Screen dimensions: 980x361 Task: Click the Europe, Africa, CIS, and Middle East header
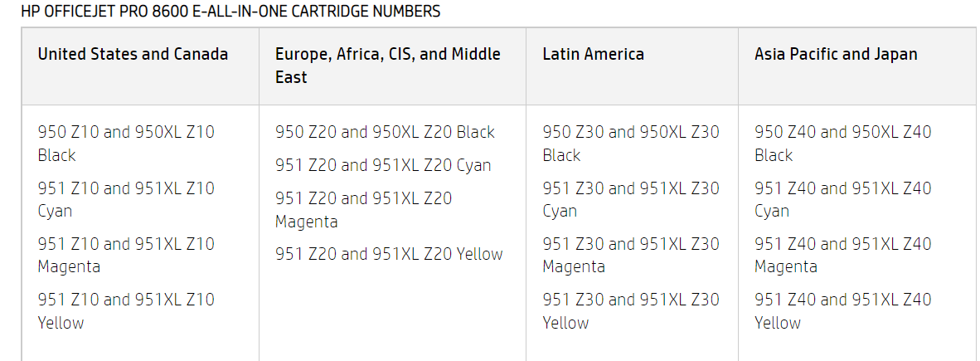pos(388,66)
